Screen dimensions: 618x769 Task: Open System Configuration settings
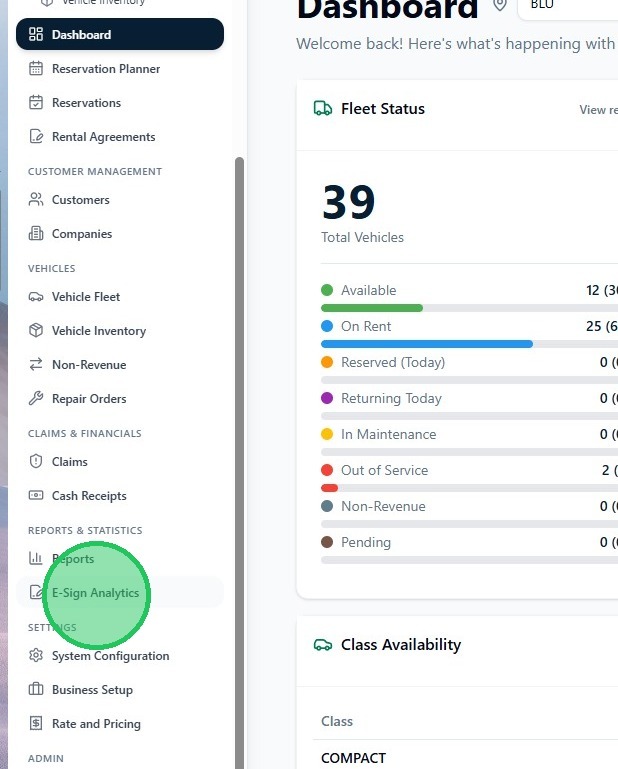click(120, 656)
